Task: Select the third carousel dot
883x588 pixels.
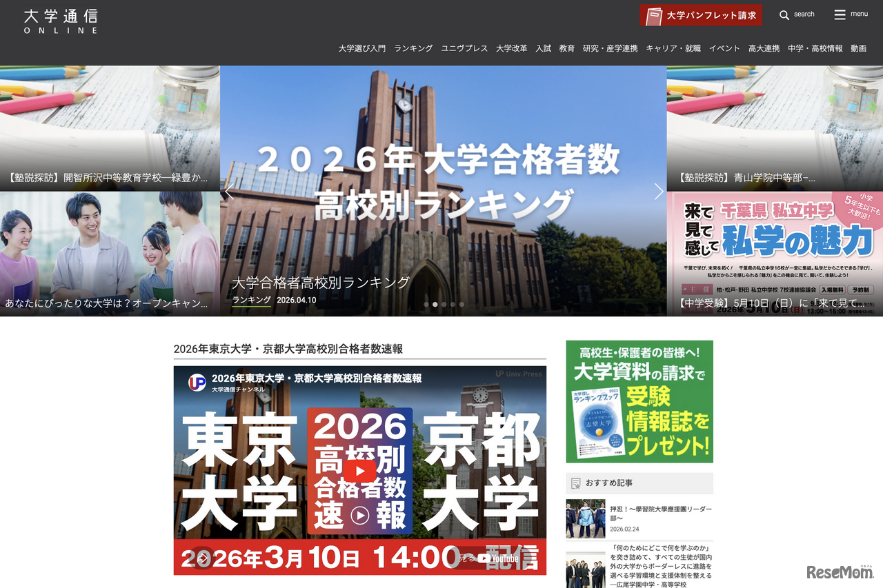Action: (444, 304)
